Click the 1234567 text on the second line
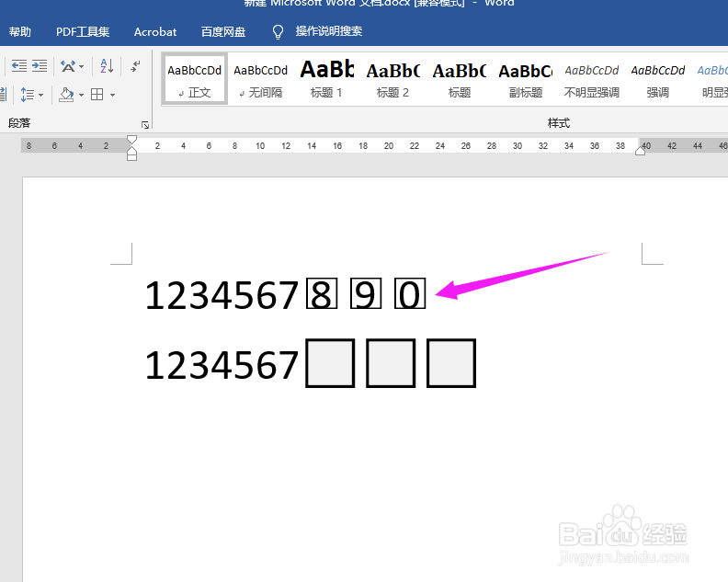The height and width of the screenshot is (582, 728). pyautogui.click(x=222, y=365)
